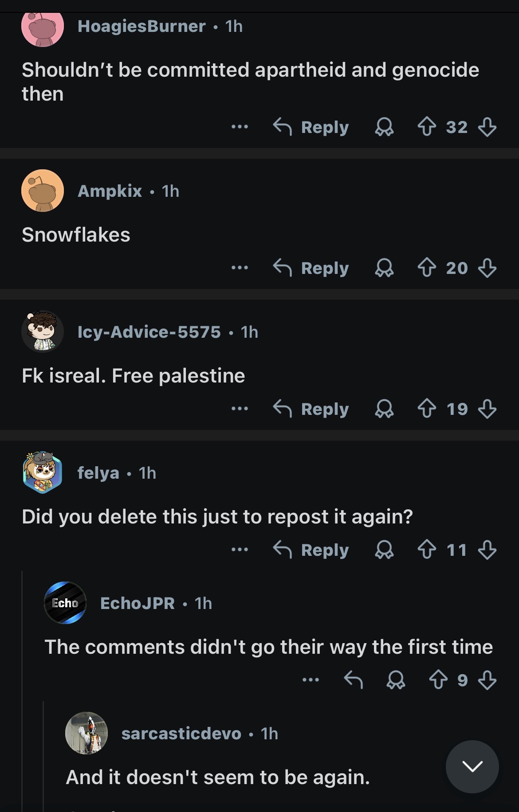The height and width of the screenshot is (812, 519).
Task: Give award to Ampkix's comment
Action: tap(384, 268)
